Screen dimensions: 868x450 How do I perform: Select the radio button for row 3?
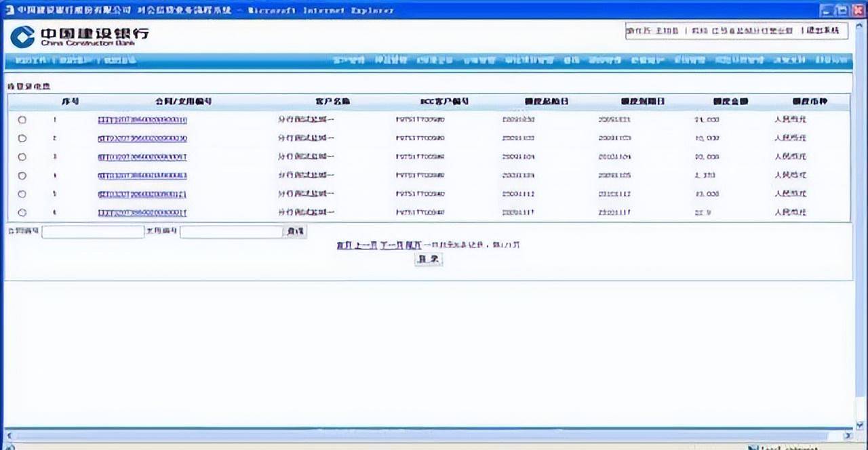(x=22, y=157)
